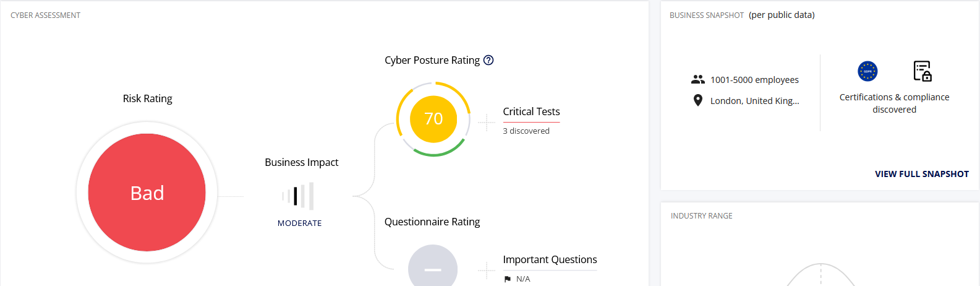Screen dimensions: 980x286
Task: Click the Cyber Posture Rating help icon
Action: pyautogui.click(x=488, y=60)
